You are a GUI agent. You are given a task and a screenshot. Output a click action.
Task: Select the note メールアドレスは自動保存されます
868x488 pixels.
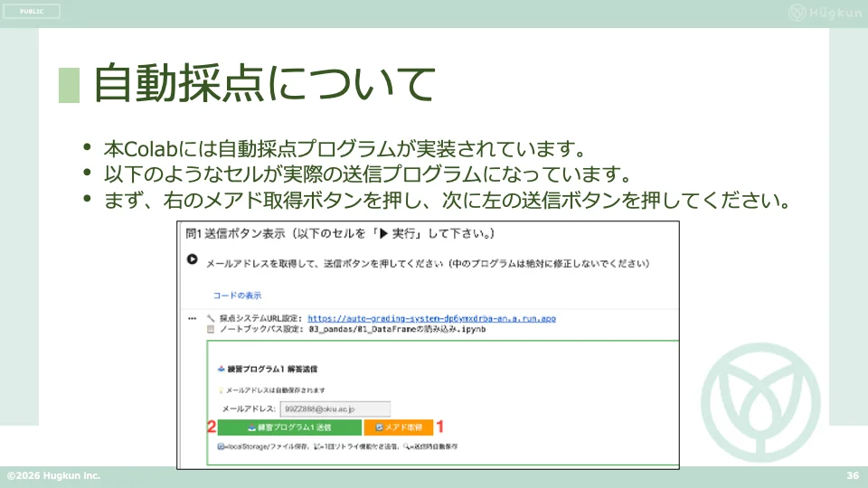[x=275, y=390]
